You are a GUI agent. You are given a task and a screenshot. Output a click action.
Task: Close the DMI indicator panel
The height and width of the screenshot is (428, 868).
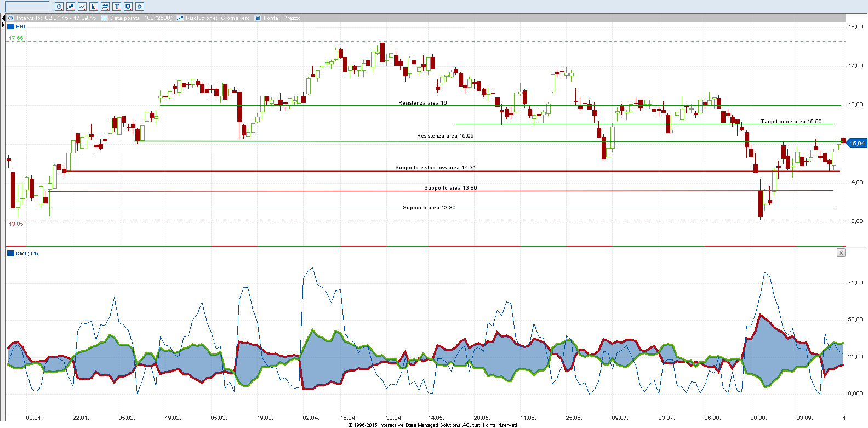point(841,253)
